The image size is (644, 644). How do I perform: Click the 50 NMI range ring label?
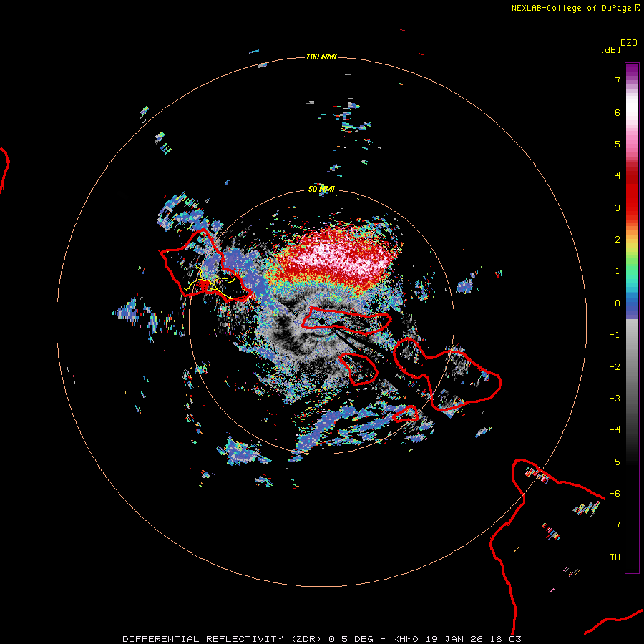(321, 189)
